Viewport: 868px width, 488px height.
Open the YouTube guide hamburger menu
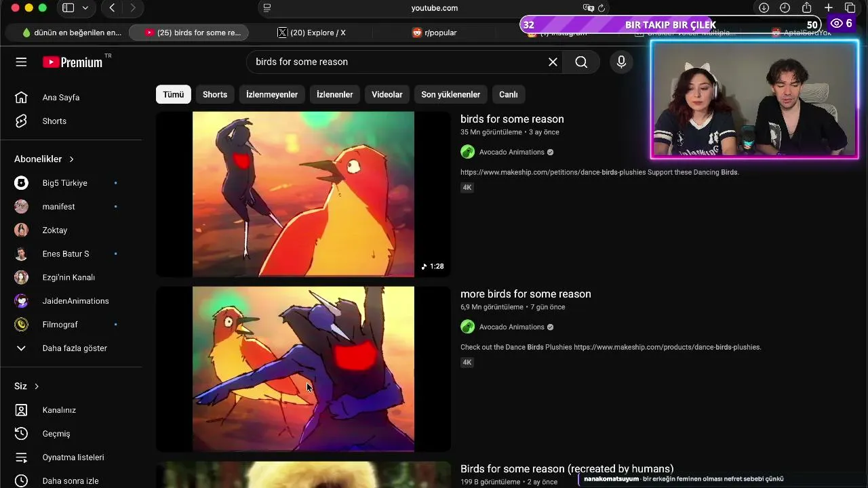21,62
